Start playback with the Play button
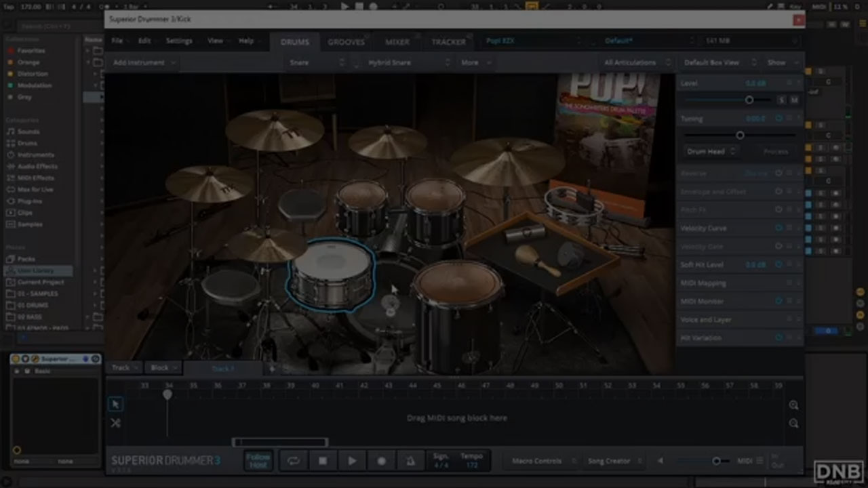 tap(352, 461)
